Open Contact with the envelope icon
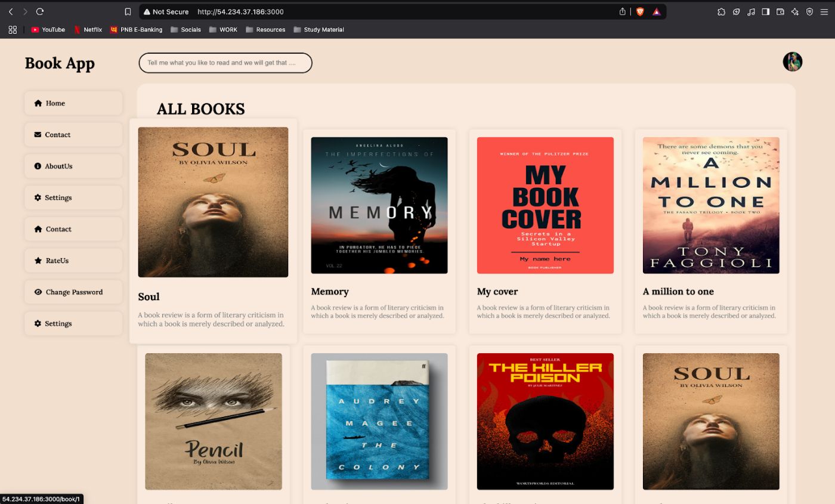 73,135
